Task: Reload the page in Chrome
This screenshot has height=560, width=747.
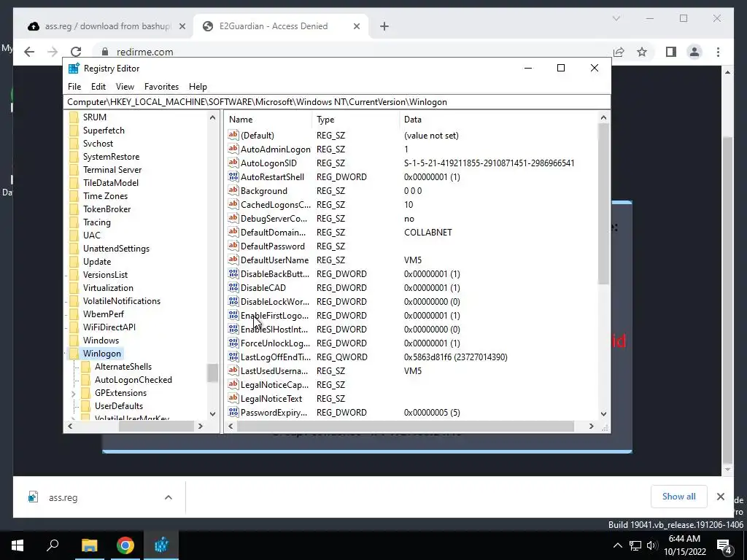Action: (x=76, y=52)
